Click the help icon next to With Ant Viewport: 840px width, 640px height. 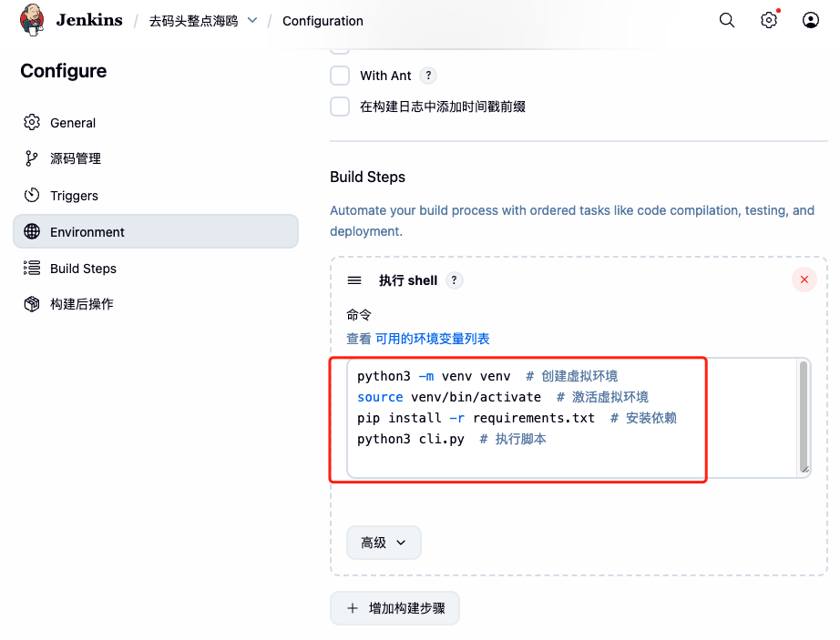428,76
